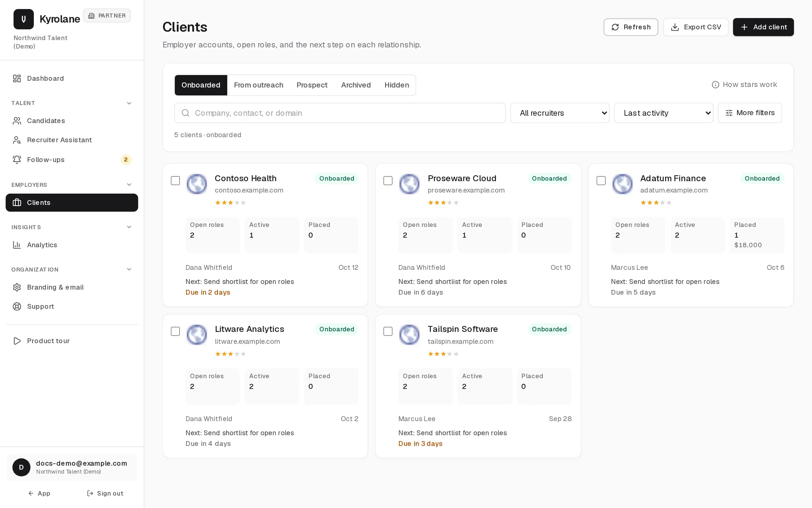Select the Proseware Cloud checkbox
The height and width of the screenshot is (508, 812).
pos(388,181)
